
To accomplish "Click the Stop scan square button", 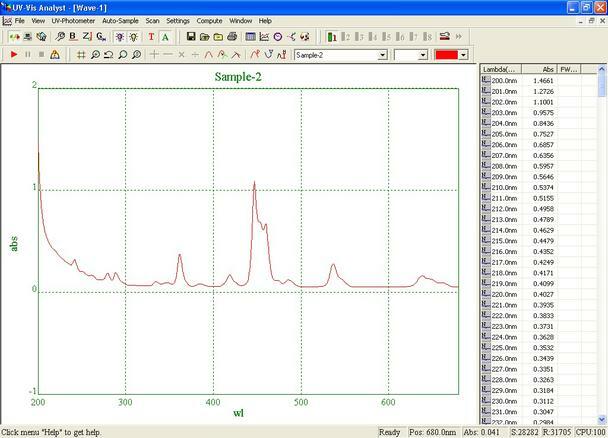I will pyautogui.click(x=41, y=55).
